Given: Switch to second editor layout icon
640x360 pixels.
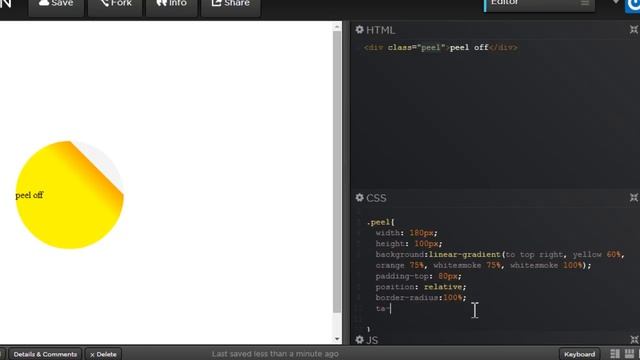Looking at the screenshot, I should (x=629, y=354).
